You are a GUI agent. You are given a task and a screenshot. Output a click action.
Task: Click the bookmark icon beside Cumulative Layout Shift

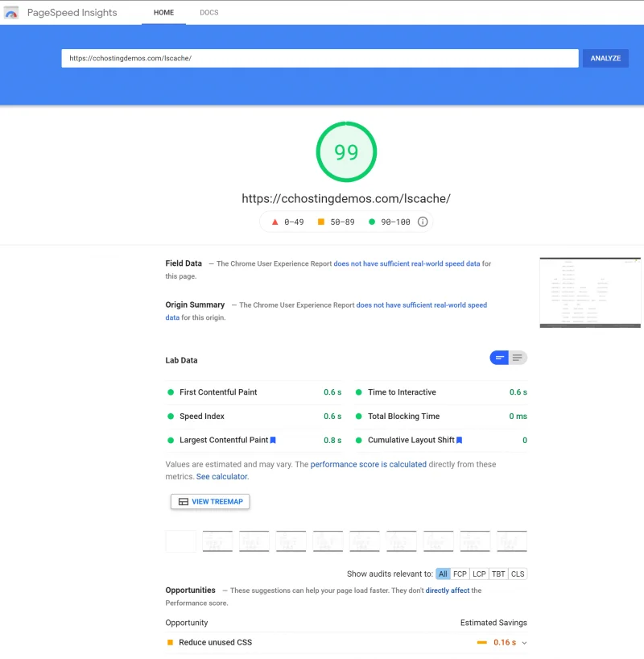pos(459,440)
